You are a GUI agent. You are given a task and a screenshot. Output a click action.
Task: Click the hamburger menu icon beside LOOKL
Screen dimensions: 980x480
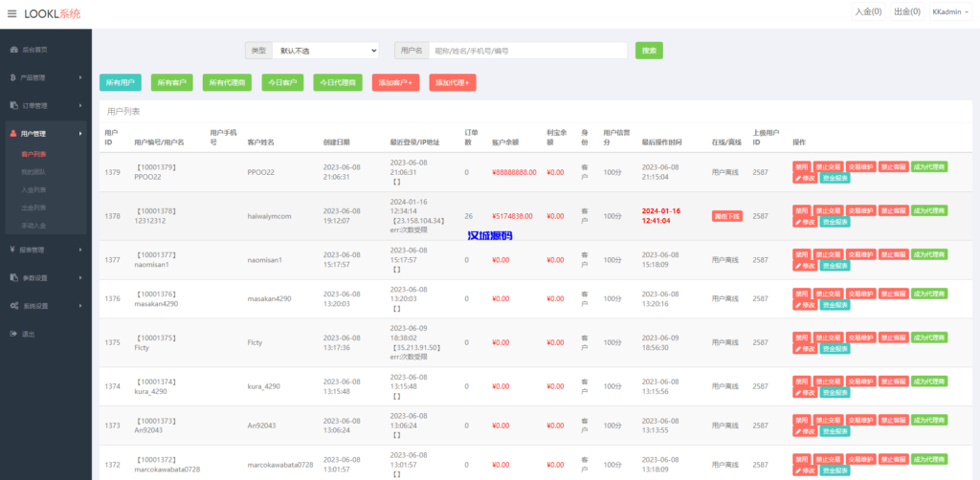pyautogui.click(x=11, y=13)
